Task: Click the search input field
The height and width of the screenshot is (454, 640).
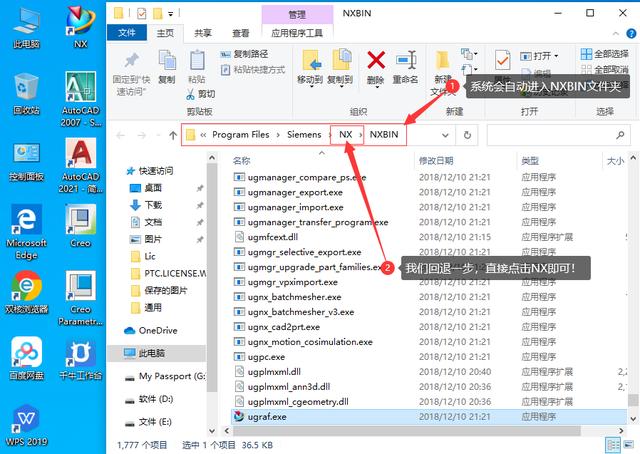Action: tap(558, 135)
